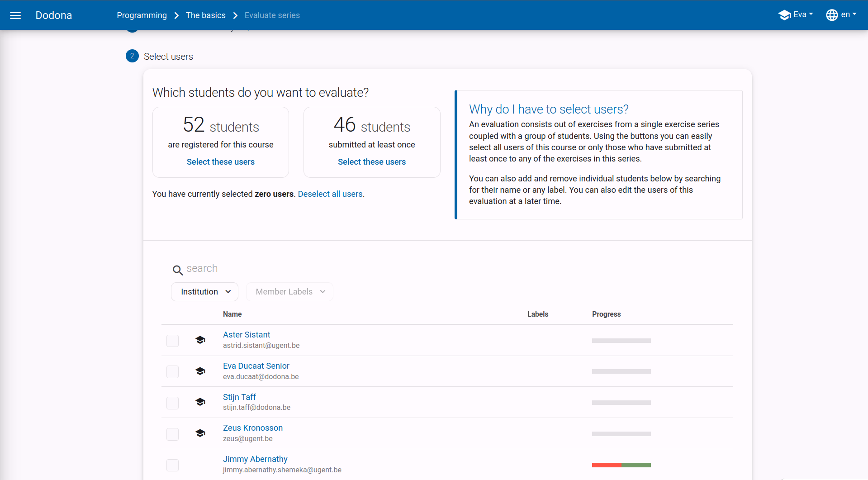Click the search magnifier icon
Viewport: 868px width, 480px height.
click(178, 270)
